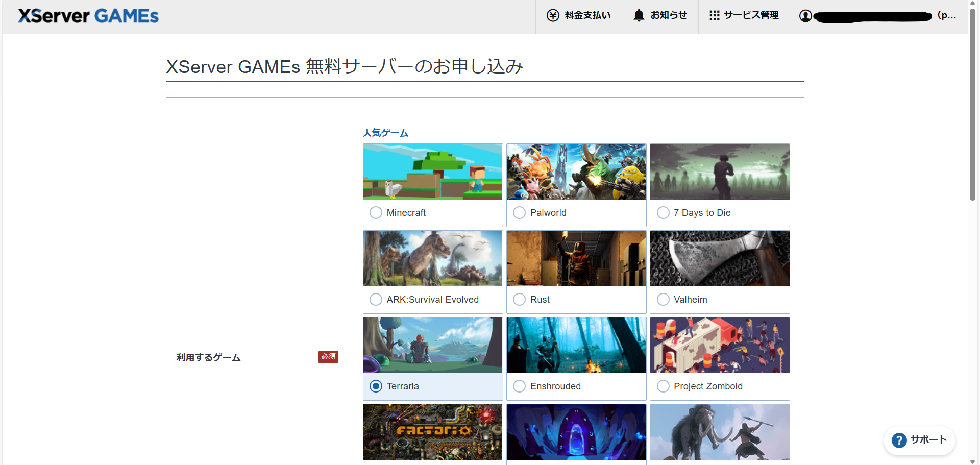
Task: Click the サービス管理 grid icon
Action: (714, 15)
